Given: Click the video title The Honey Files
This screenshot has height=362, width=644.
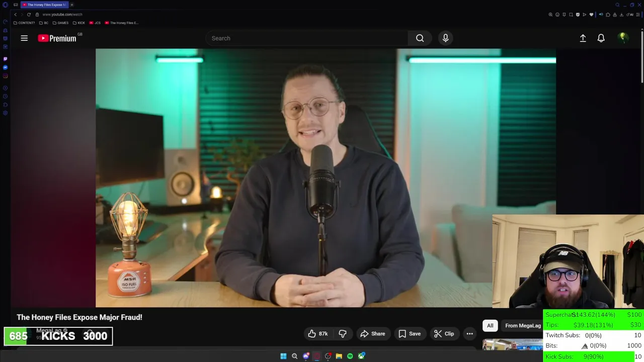Looking at the screenshot, I should click(x=79, y=317).
